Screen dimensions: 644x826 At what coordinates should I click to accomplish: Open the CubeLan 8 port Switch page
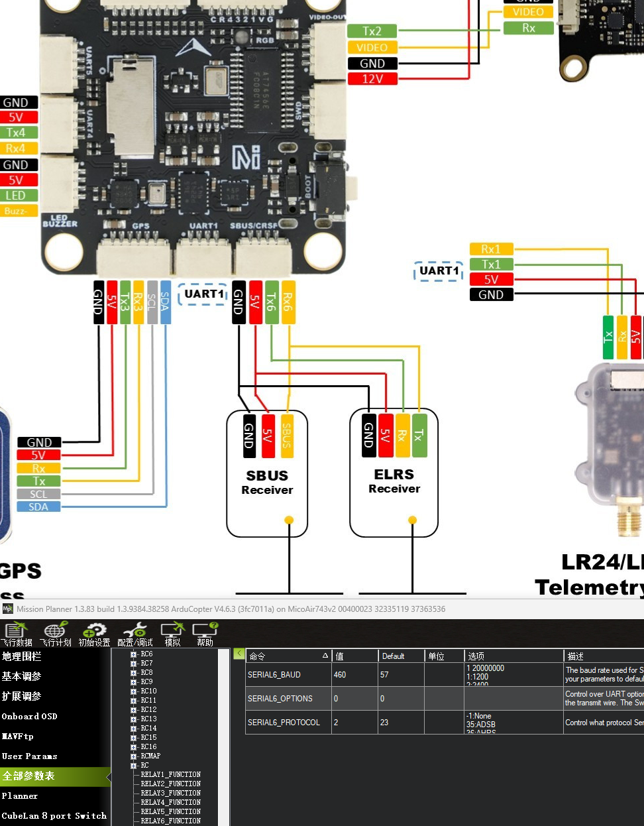coord(54,816)
